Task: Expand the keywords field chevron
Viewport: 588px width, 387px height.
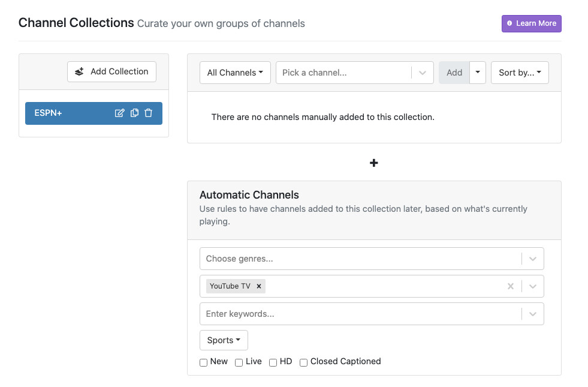Action: point(533,314)
